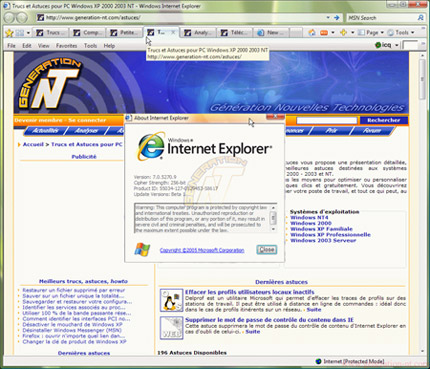This screenshot has width=430, height=369.
Task: Switch to the 'New...' tab
Action: click(x=271, y=33)
